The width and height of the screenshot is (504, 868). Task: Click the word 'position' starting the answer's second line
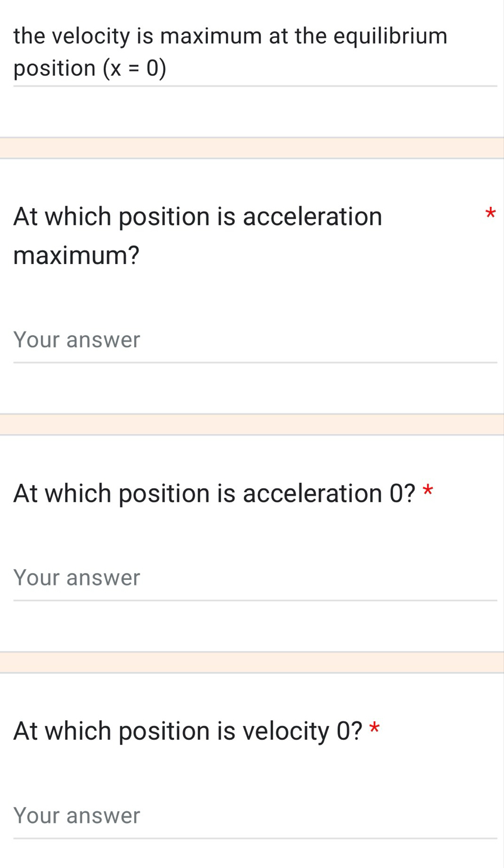(x=55, y=69)
